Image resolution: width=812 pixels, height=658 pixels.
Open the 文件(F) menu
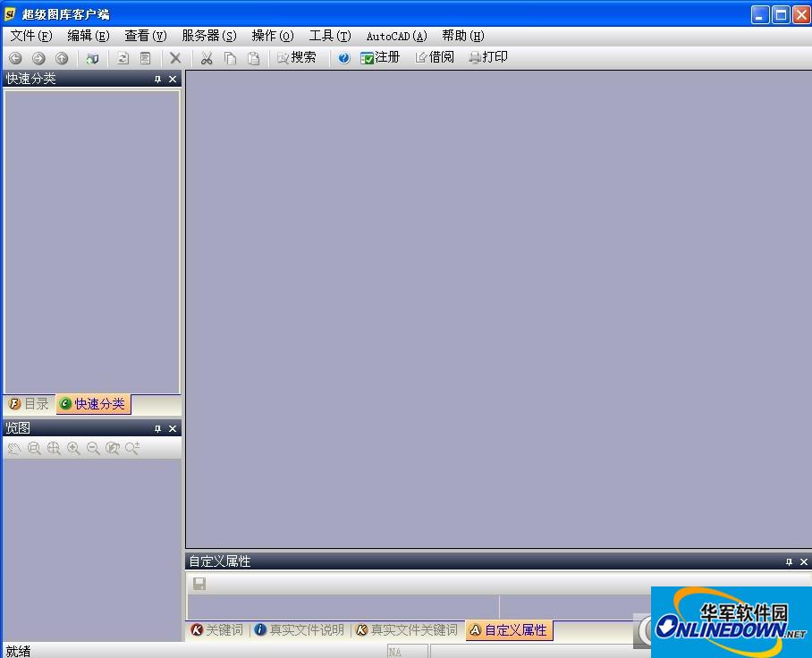pyautogui.click(x=31, y=36)
